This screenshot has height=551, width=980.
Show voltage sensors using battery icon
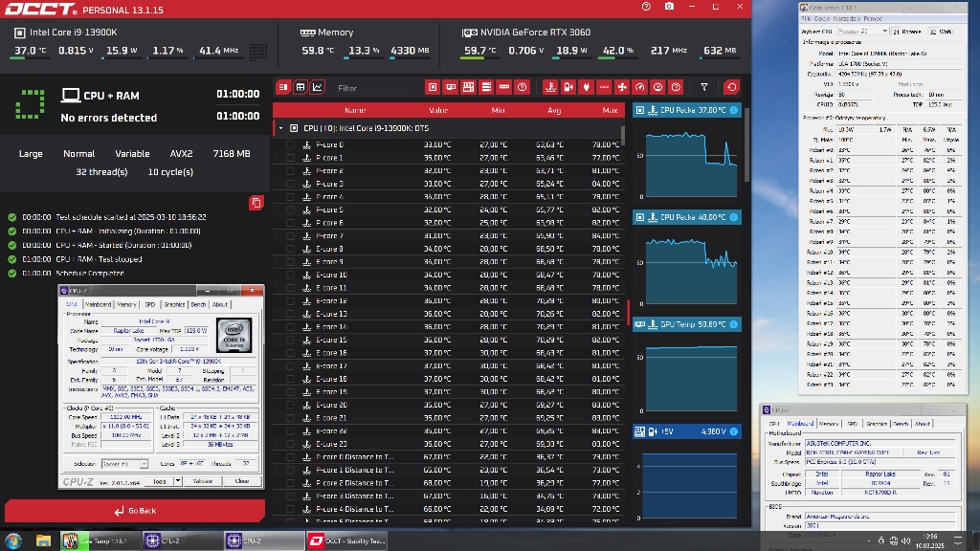568,87
